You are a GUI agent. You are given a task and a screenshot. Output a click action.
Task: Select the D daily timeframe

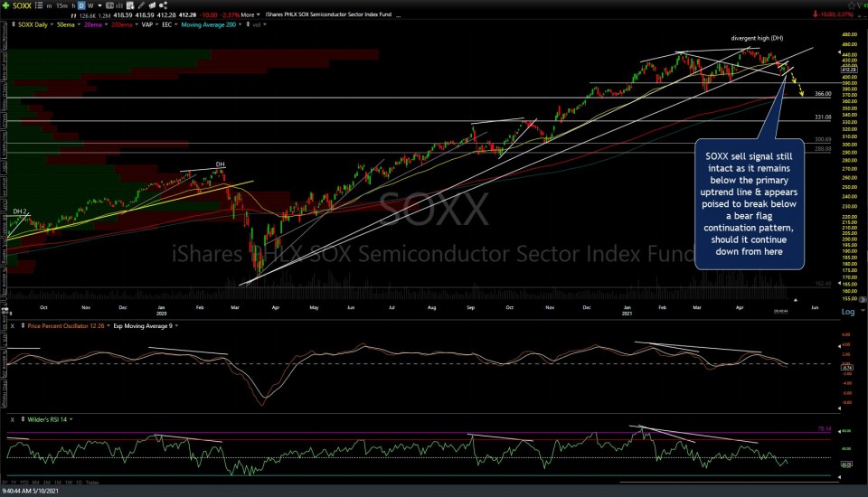(81, 5)
